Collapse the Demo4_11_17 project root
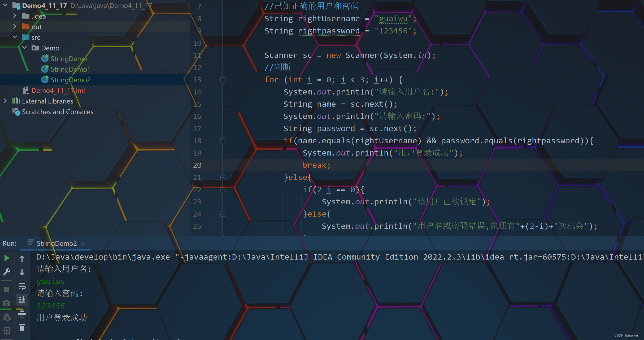 tap(5, 5)
